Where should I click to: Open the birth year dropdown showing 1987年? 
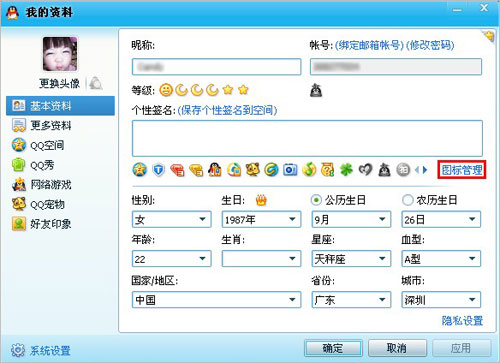coord(261,219)
